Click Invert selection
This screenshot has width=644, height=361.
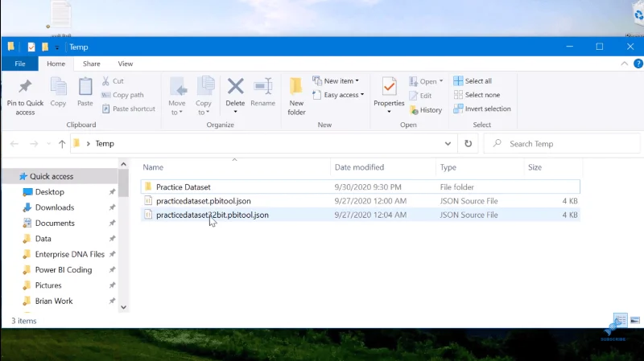pos(482,109)
